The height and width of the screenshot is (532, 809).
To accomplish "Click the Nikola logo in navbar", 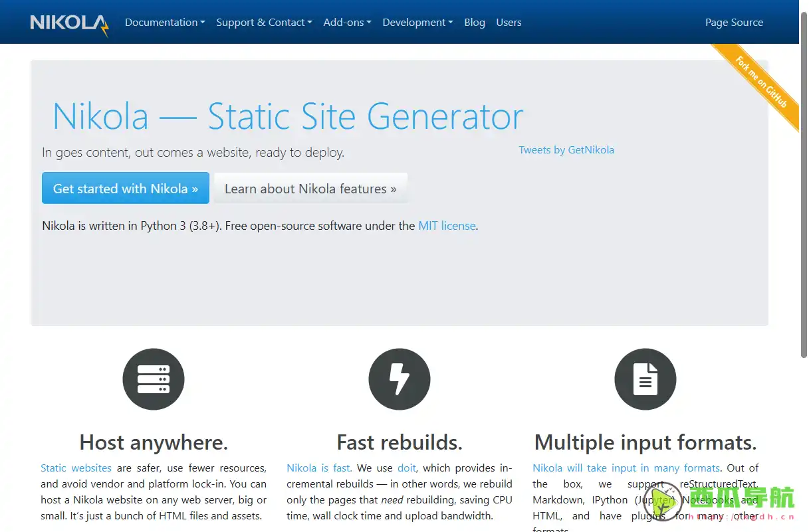I will point(69,24).
